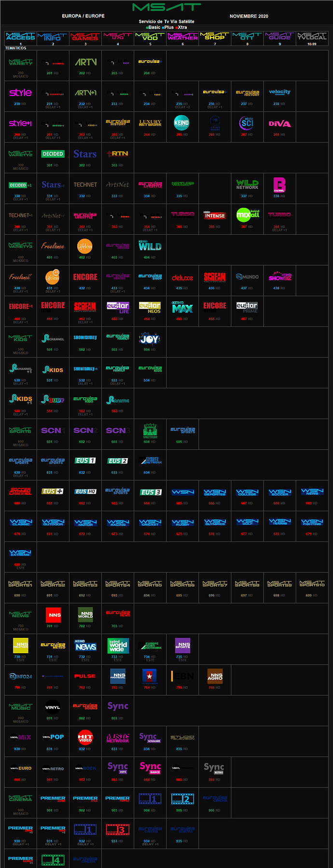Select the velocity channel logo on 238
Screen dimensions: 333x868
point(280,92)
